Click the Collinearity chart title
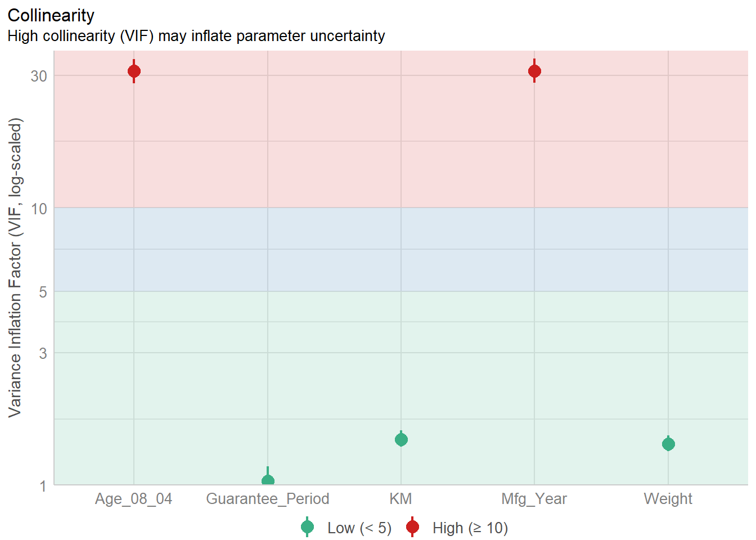756x540 pixels. [x=51, y=16]
